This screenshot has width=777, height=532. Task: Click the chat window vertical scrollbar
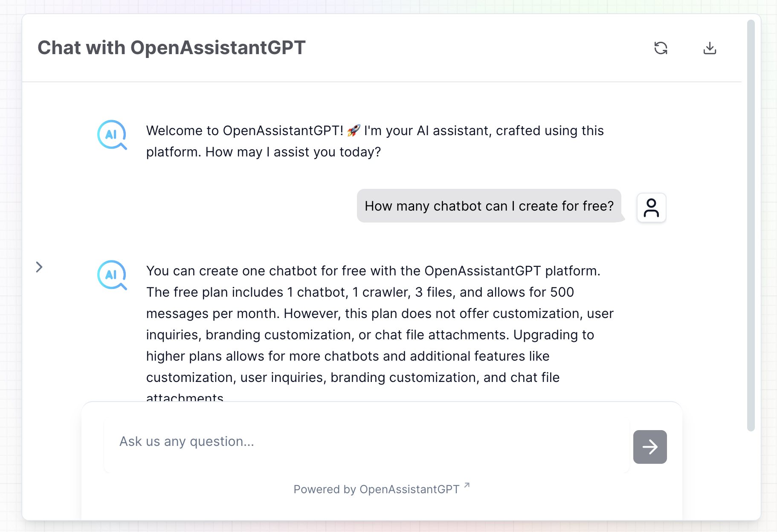point(751,225)
